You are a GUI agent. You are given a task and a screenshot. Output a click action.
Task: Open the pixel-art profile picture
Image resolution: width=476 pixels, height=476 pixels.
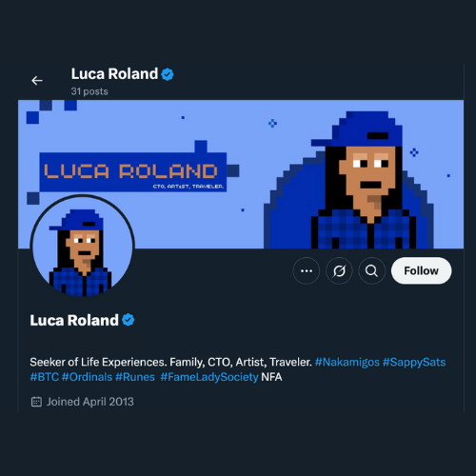pyautogui.click(x=83, y=246)
